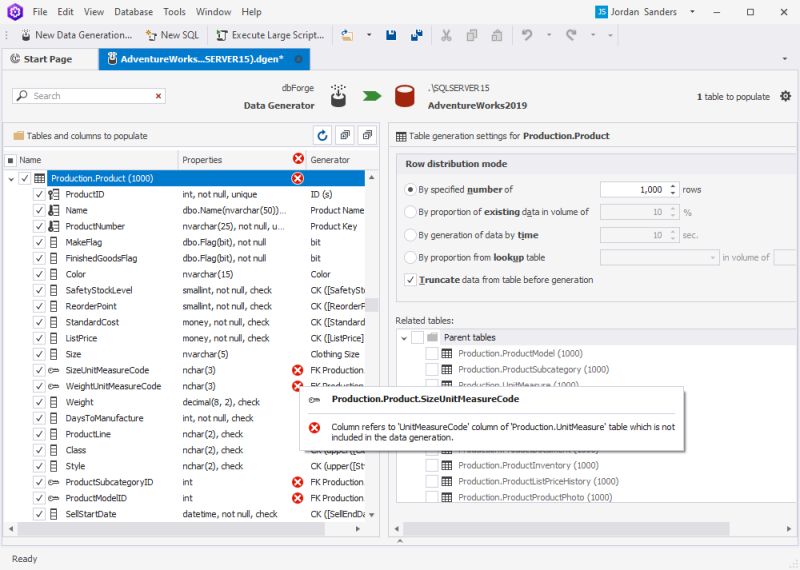Uncheck the ProductID column checkbox
The image size is (800, 570).
(x=39, y=194)
